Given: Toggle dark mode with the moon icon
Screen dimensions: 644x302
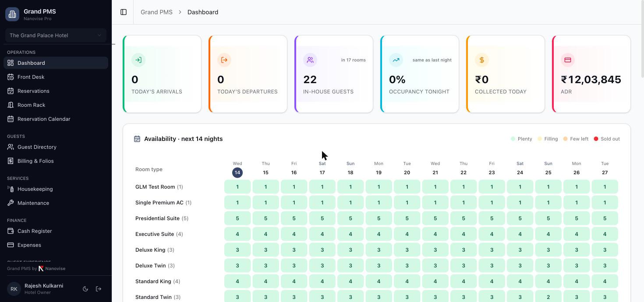Looking at the screenshot, I should (x=85, y=289).
